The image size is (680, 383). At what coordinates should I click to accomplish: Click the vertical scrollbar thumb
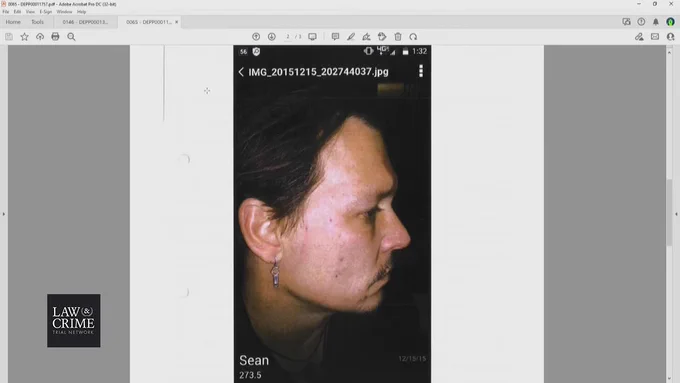[669, 212]
